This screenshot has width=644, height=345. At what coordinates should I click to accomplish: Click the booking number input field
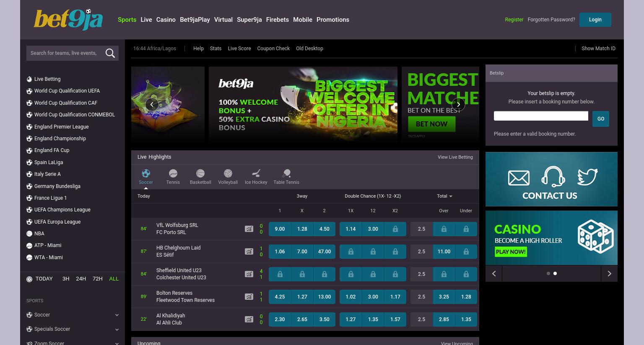coord(541,116)
